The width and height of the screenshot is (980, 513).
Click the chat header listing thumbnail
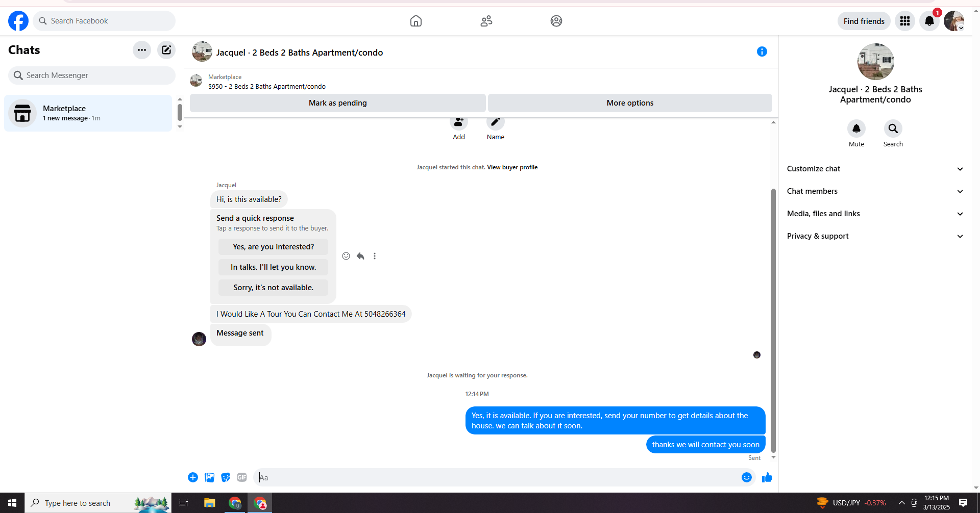click(x=202, y=52)
